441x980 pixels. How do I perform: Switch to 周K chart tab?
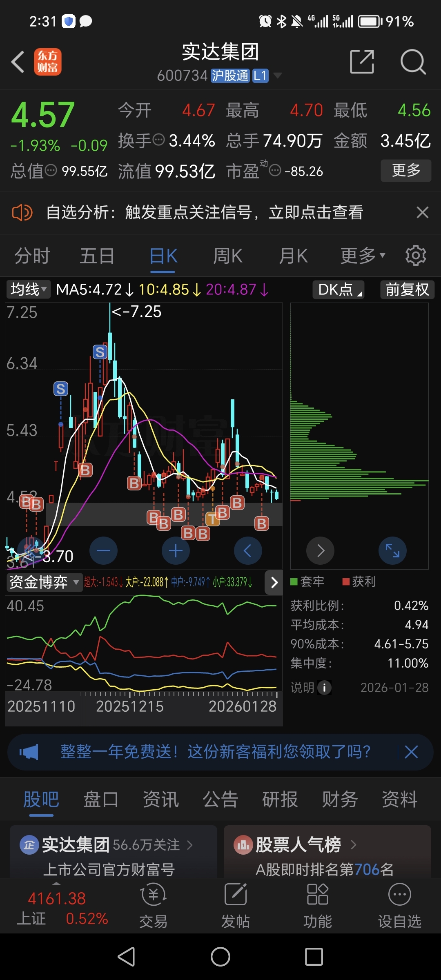point(228,256)
